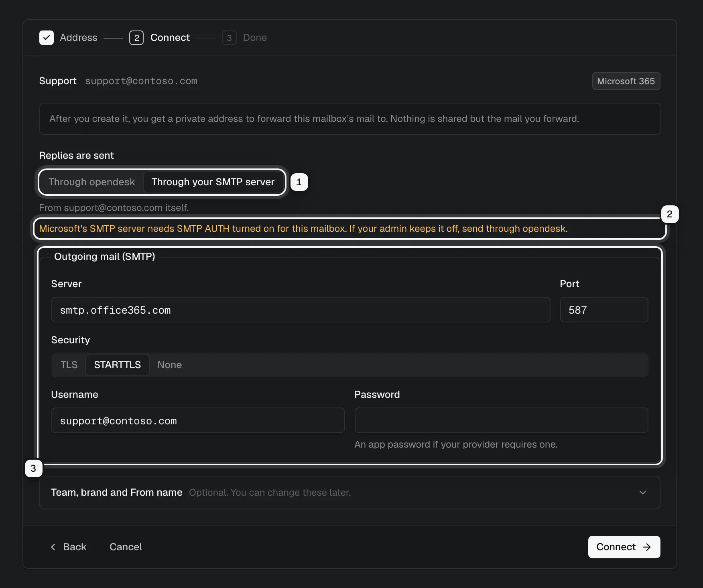Image resolution: width=703 pixels, height=588 pixels.
Task: Click the SMTP AUTH warning text
Action: pyautogui.click(x=303, y=229)
